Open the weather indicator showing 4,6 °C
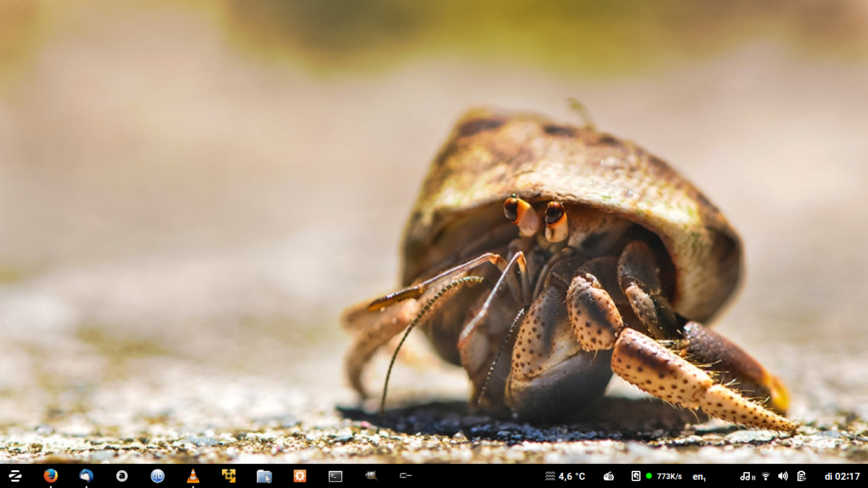 click(565, 476)
